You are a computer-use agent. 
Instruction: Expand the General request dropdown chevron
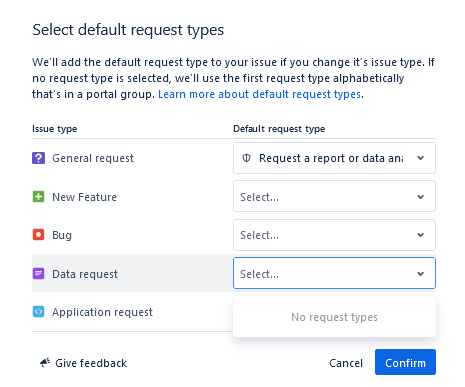tap(421, 158)
